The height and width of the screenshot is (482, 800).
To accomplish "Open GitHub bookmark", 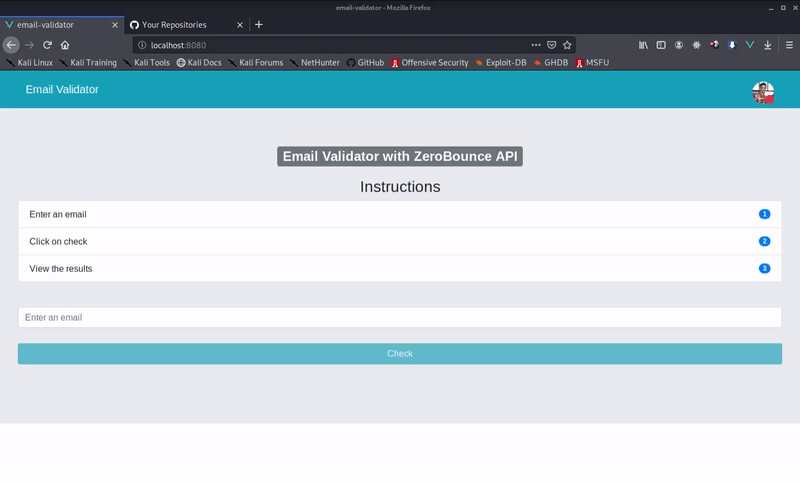I will click(365, 63).
